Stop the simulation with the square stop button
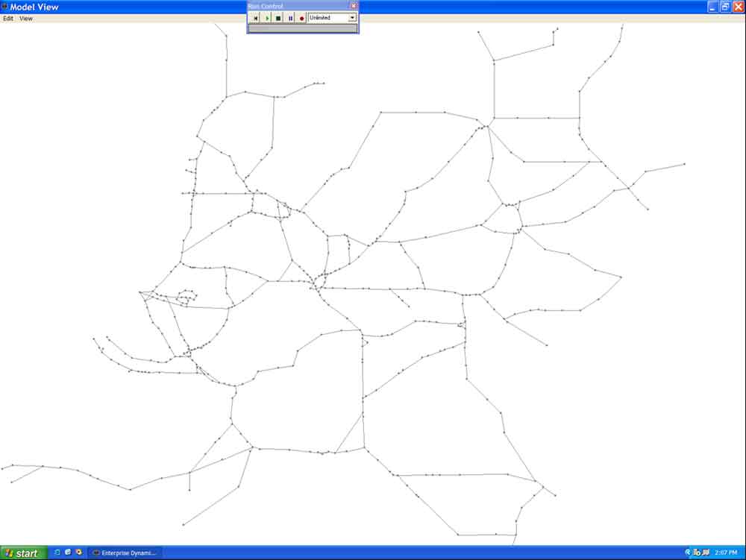Viewport: 746px width, 560px height. 278,18
